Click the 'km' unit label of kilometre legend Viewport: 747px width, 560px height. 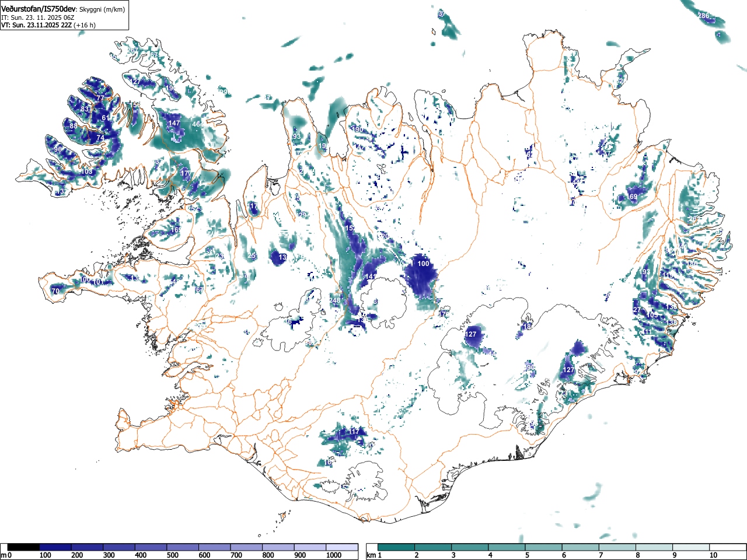(371, 555)
